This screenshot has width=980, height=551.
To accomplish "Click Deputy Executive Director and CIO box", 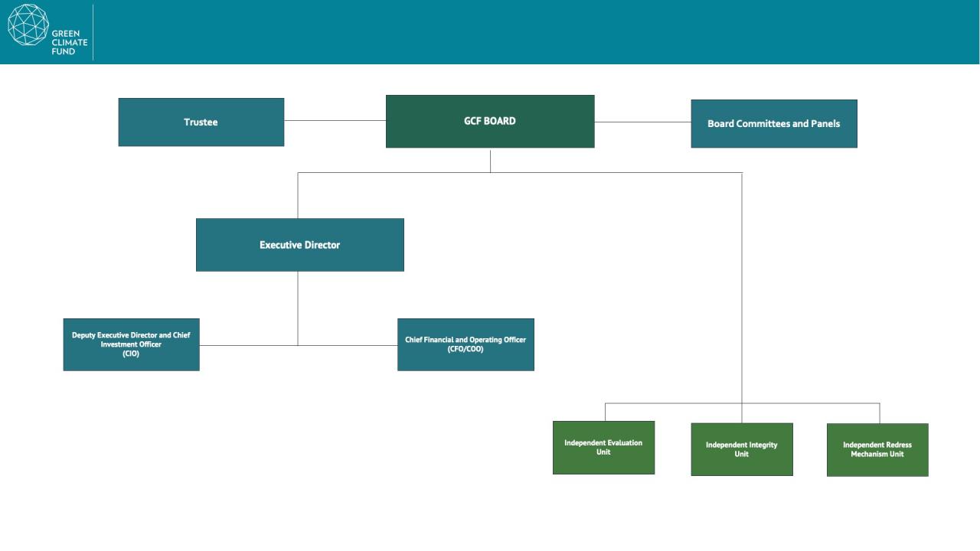I will coord(131,344).
